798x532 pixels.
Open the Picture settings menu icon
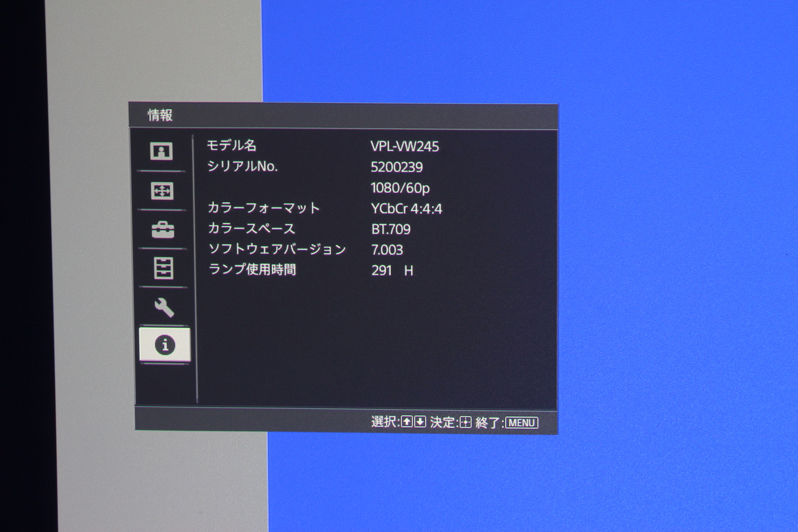click(x=161, y=151)
